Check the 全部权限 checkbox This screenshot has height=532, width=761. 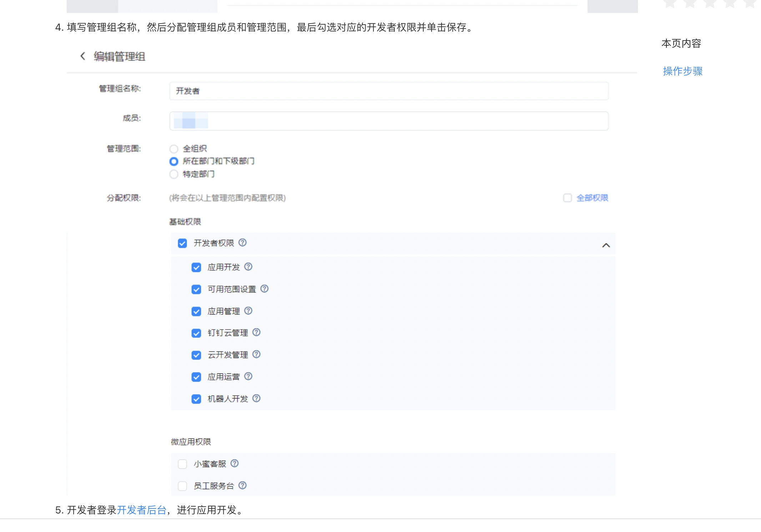568,198
